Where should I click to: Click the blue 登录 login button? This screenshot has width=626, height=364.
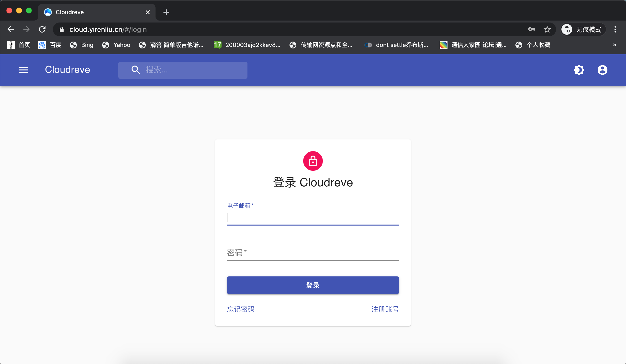(313, 285)
